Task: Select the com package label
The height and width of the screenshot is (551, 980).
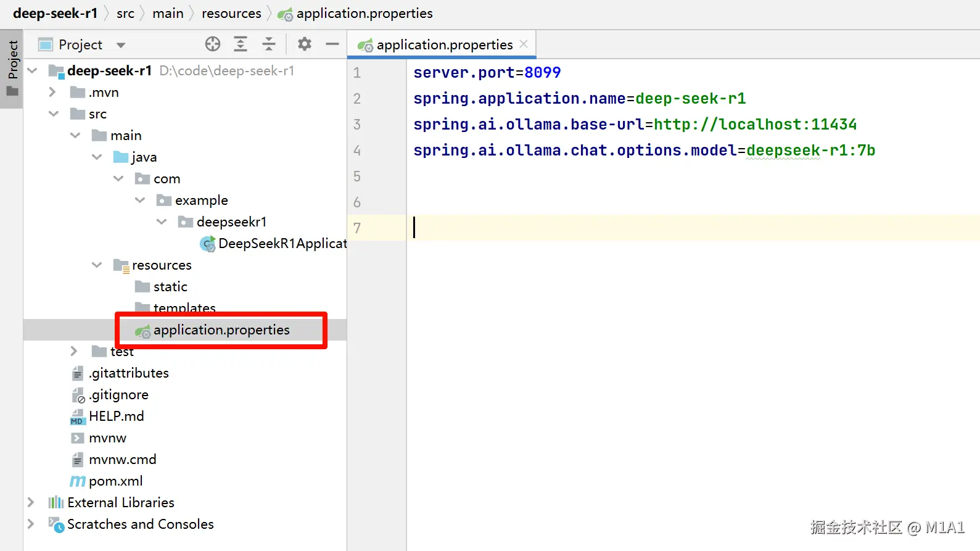Action: pyautogui.click(x=167, y=179)
